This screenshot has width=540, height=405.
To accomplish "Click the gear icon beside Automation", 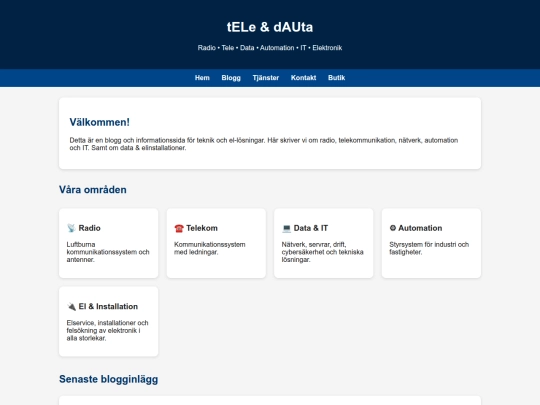I will click(393, 228).
